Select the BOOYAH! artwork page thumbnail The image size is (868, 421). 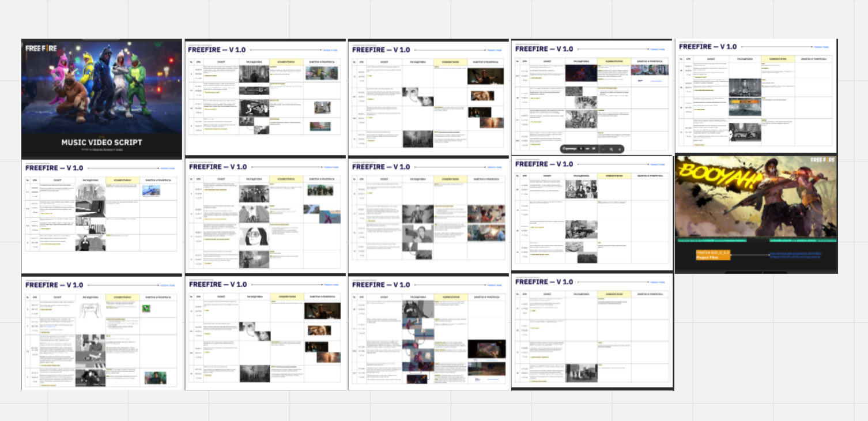coord(756,214)
